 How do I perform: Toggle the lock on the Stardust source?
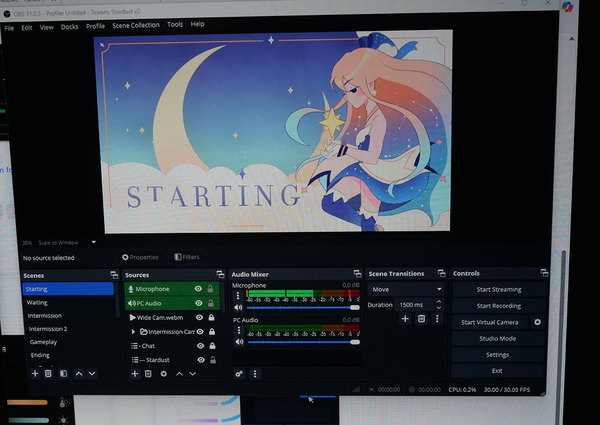[x=213, y=360]
